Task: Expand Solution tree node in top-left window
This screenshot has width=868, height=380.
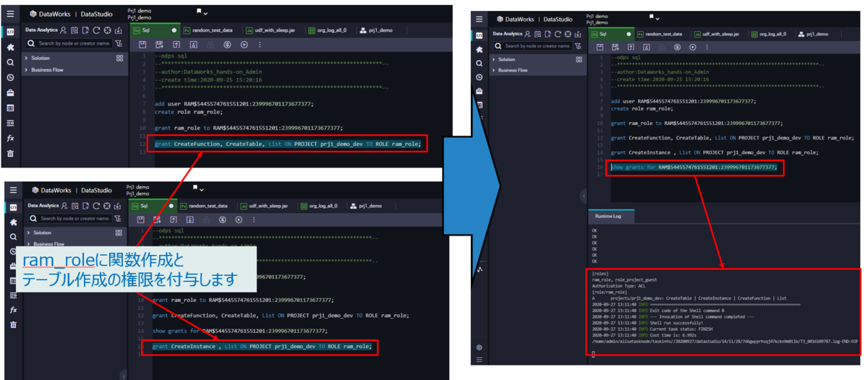Action: point(27,58)
